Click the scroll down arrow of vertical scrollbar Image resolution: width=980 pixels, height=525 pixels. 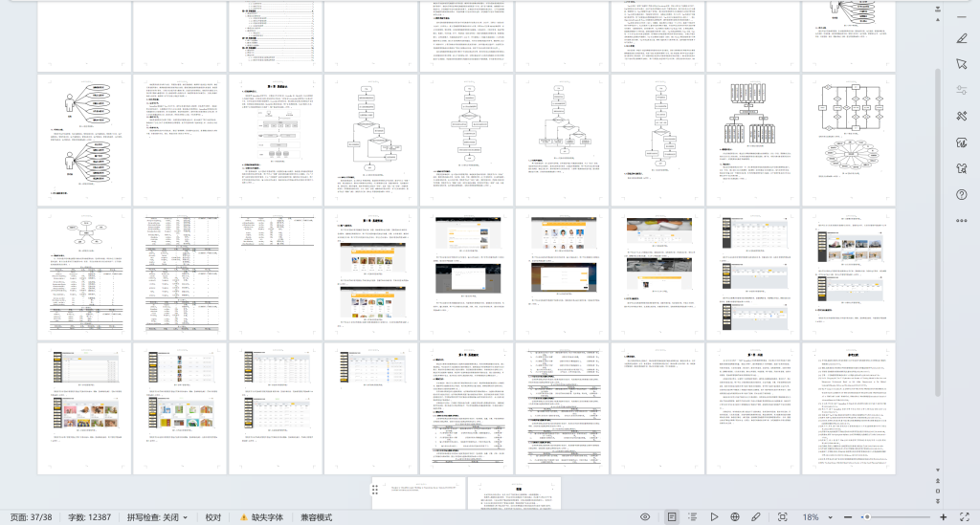pyautogui.click(x=938, y=470)
